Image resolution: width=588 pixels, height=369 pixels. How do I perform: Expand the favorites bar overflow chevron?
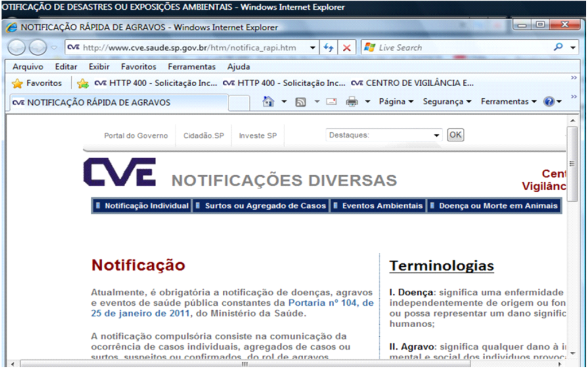(574, 78)
